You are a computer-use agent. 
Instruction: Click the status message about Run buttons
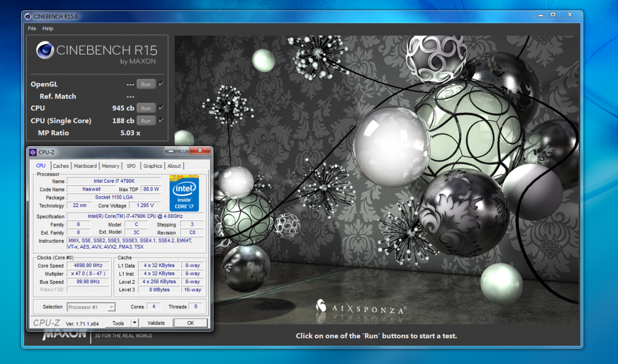coord(376,336)
